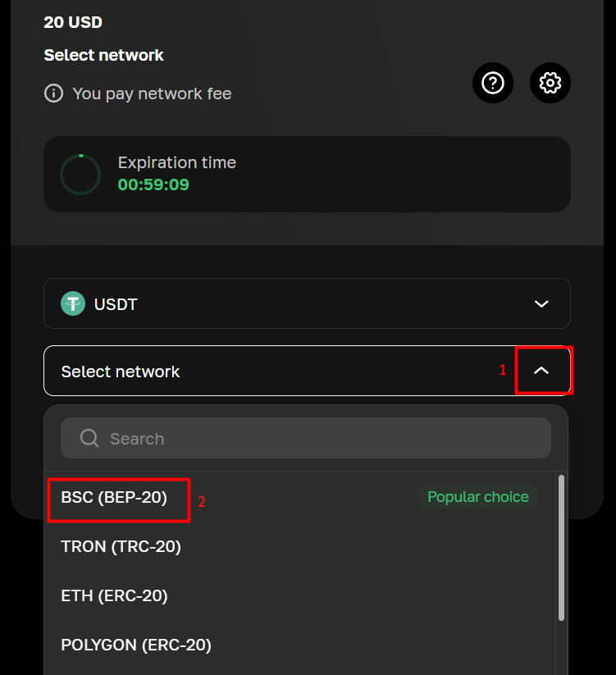Click the info icon beside network fee
616x675 pixels.
(x=53, y=93)
